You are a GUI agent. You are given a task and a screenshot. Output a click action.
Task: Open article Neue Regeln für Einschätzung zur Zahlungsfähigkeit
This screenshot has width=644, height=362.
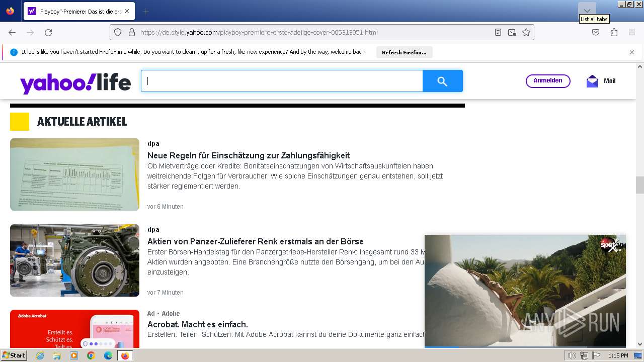point(249,155)
